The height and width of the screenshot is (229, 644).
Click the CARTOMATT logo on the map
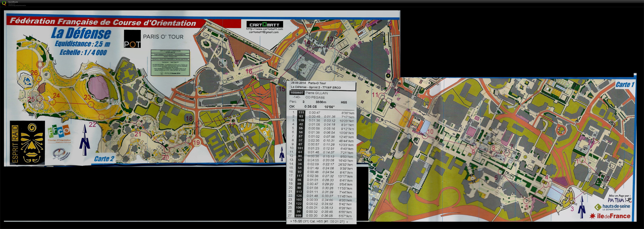coord(265,24)
